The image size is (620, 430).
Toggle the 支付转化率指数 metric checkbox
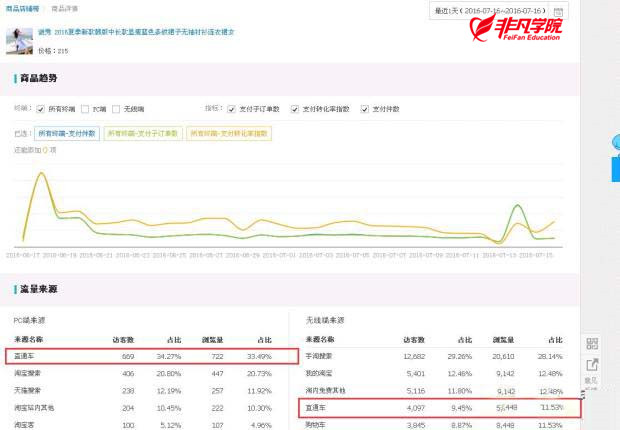click(295, 109)
